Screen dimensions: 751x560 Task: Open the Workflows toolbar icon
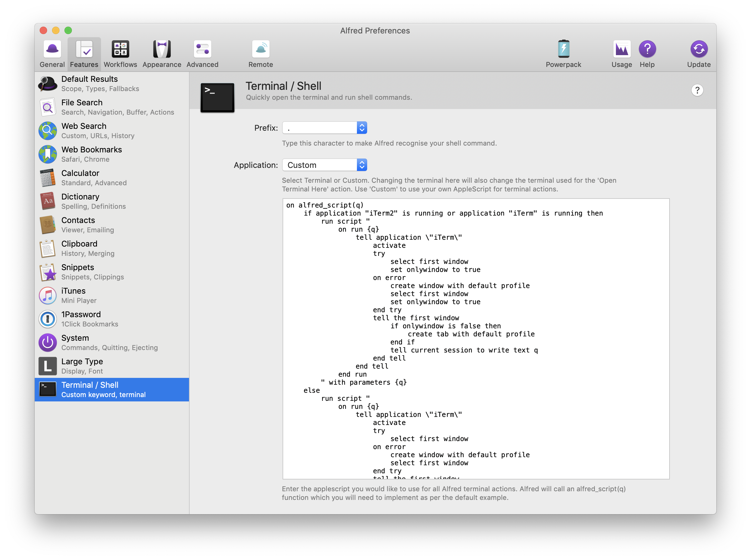(x=120, y=50)
